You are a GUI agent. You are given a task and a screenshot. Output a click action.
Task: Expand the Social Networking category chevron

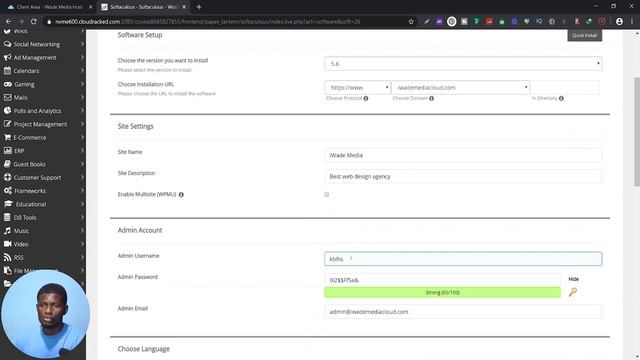[x=82, y=44]
